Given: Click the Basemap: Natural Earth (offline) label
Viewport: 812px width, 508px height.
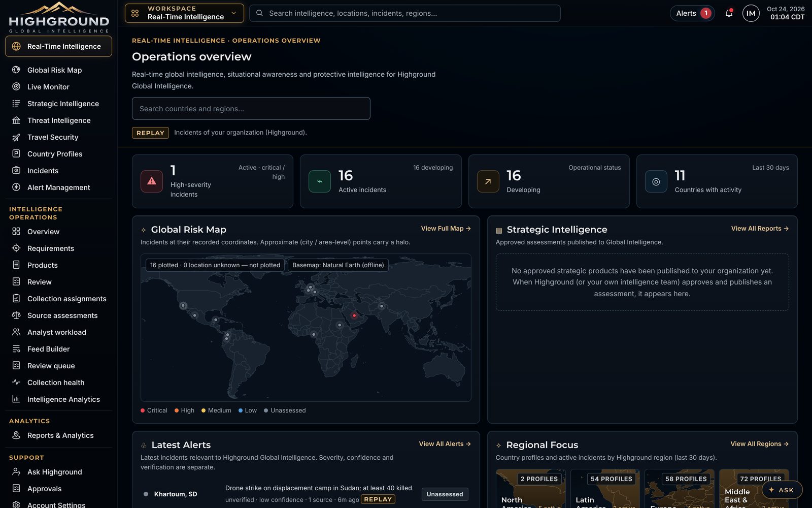Looking at the screenshot, I should coord(338,265).
